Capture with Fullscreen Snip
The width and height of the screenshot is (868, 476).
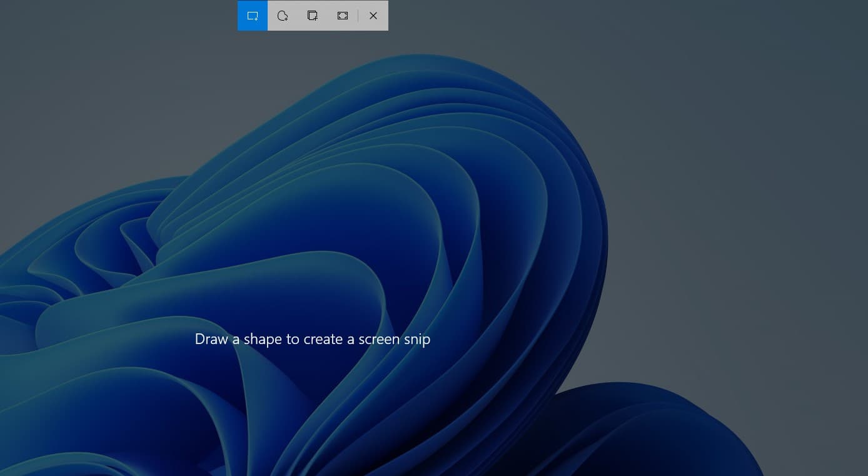343,16
